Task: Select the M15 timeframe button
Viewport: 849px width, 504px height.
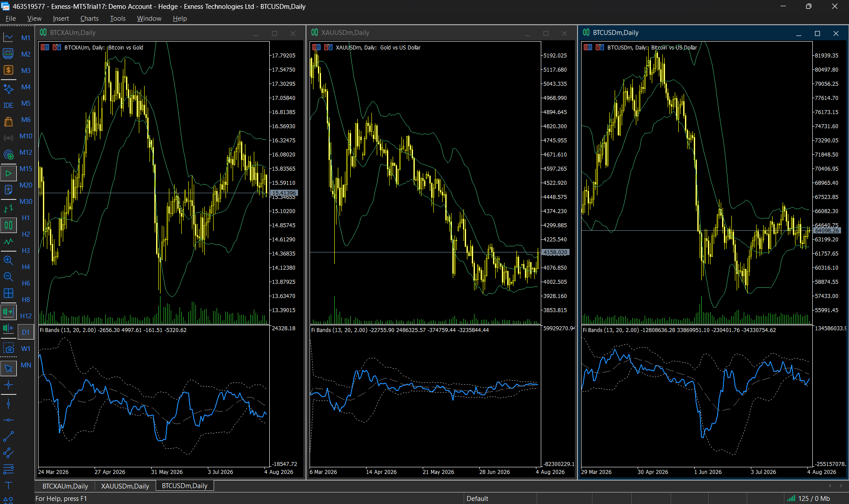Action: (26, 169)
